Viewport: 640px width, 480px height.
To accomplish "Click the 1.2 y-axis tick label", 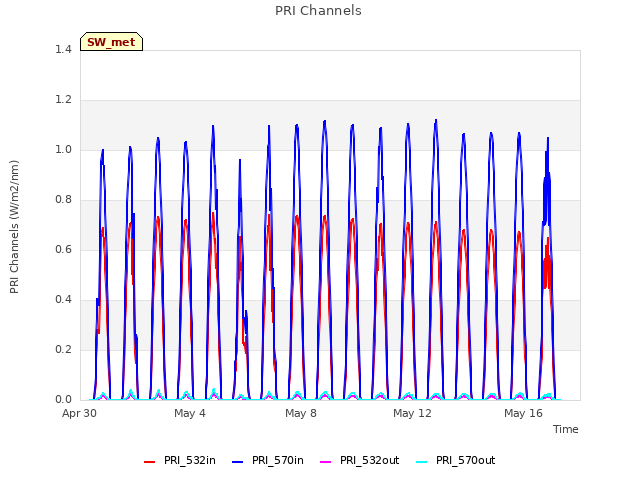I will click(63, 99).
